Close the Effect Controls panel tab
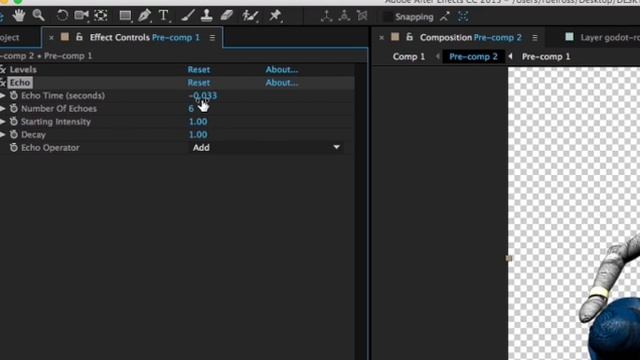640x360 pixels. pos(51,38)
